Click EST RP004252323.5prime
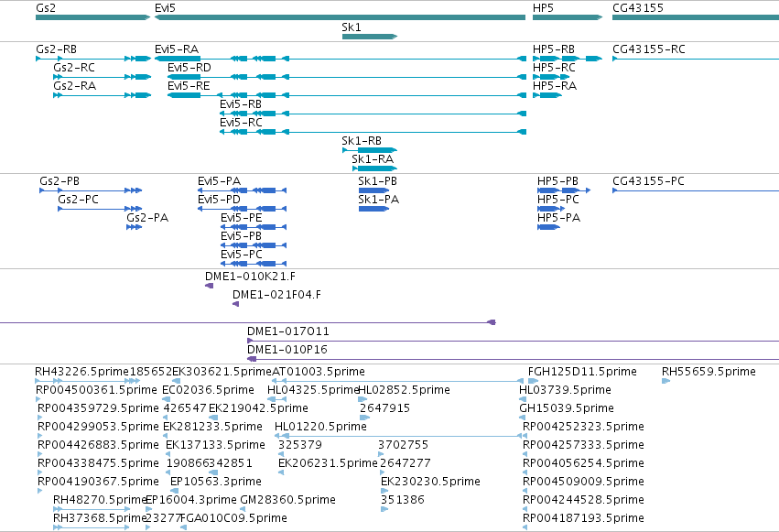 pyautogui.click(x=583, y=427)
